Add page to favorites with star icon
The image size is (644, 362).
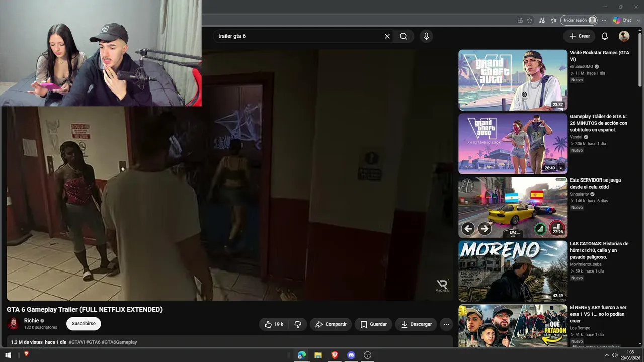(530, 20)
